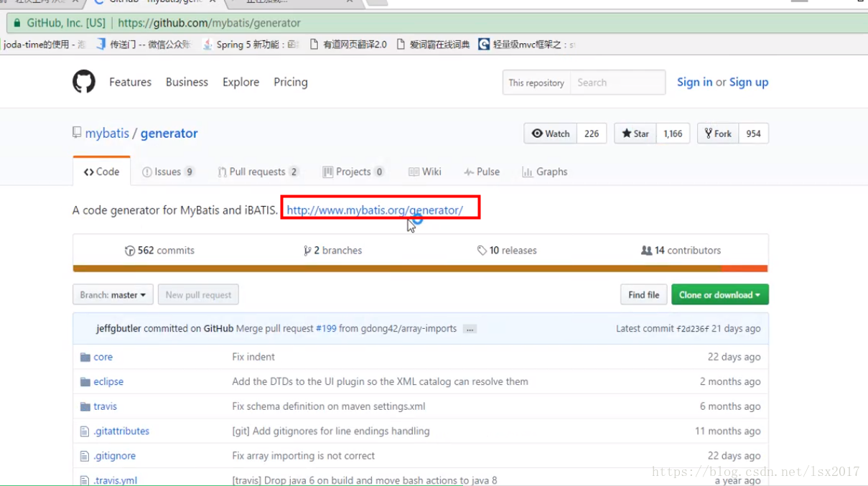This screenshot has height=486, width=868.
Task: Click the jeffgbutler author link
Action: point(118,329)
